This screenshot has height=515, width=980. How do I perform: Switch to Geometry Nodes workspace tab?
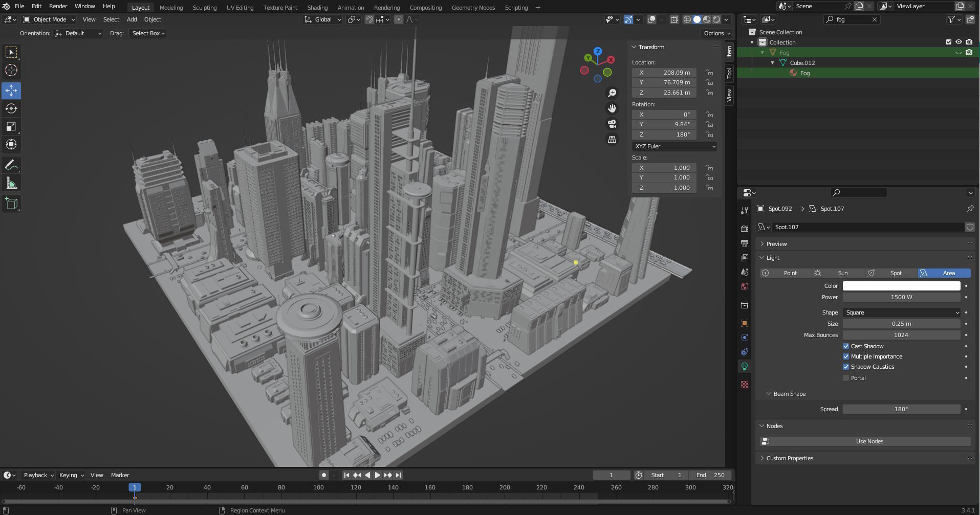473,8
